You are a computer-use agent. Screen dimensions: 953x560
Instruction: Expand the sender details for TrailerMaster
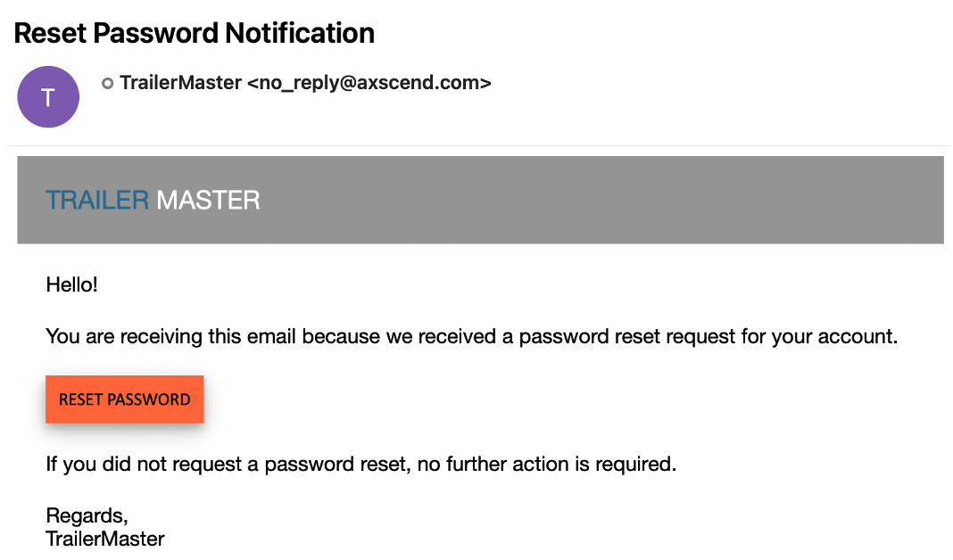coord(303,83)
